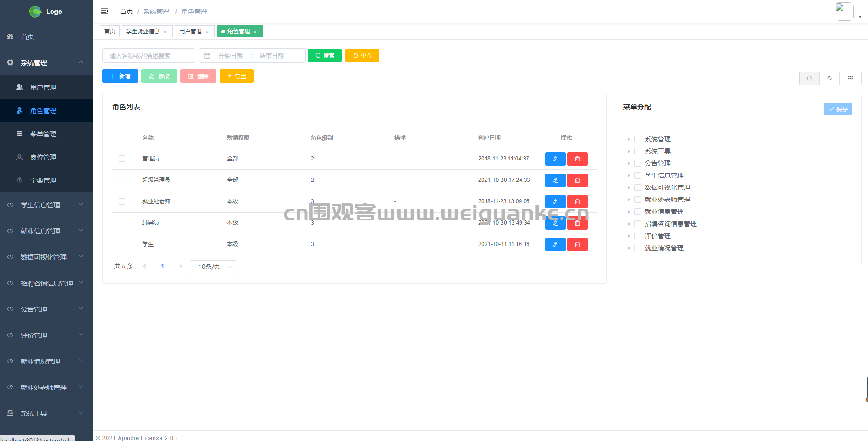Toggle the select-all checkbox in table header
The width and height of the screenshot is (868, 441).
pos(120,138)
